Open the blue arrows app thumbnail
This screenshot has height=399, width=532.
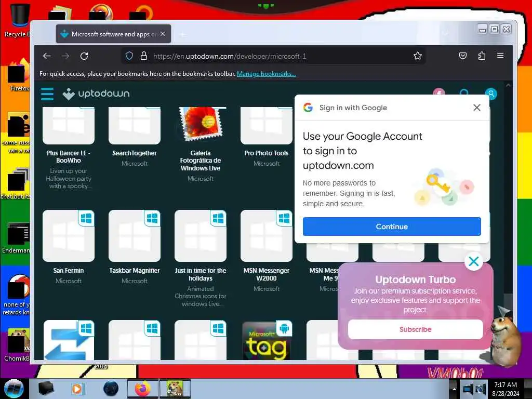click(x=69, y=340)
